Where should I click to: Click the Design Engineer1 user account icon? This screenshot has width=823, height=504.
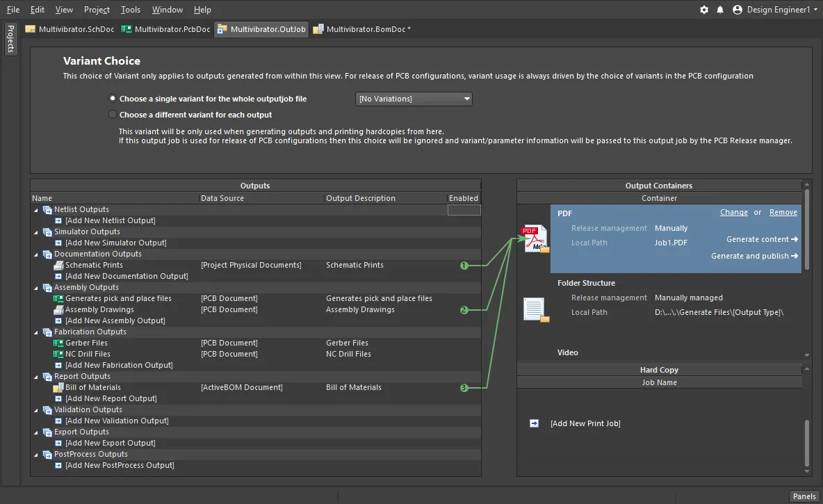[738, 10]
